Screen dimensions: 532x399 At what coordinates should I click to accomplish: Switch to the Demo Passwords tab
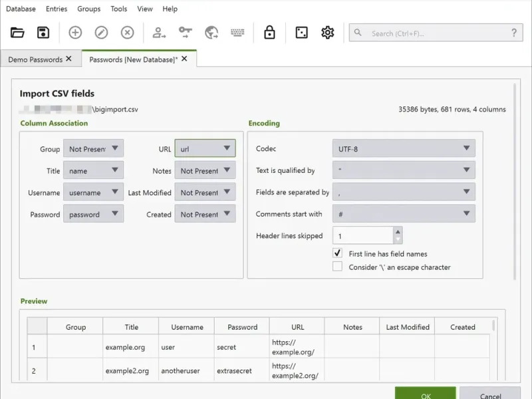click(x=35, y=59)
